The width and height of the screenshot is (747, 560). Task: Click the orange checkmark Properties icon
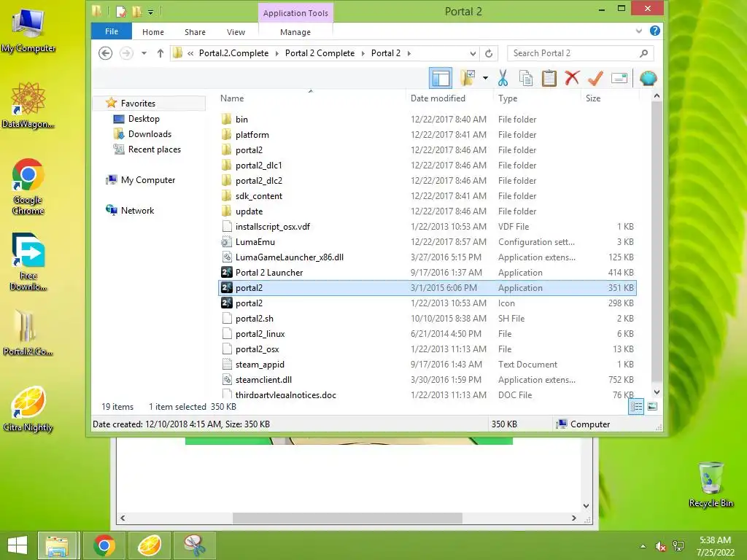tap(595, 78)
